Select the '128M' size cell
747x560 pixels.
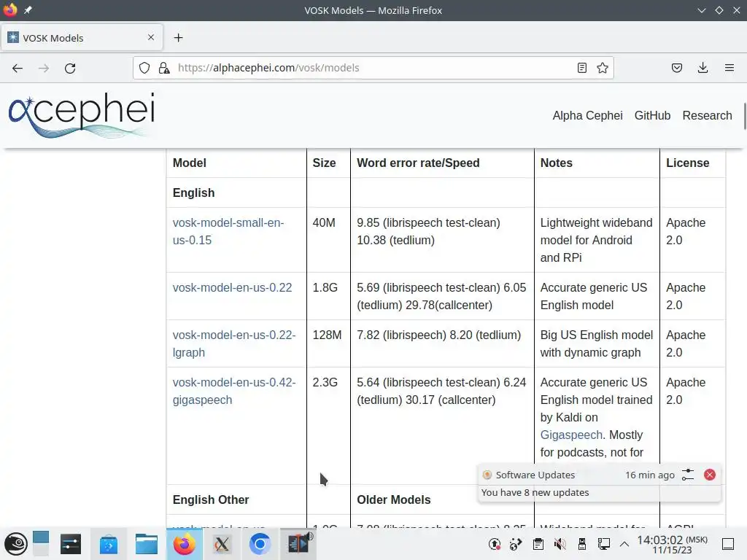click(x=327, y=335)
